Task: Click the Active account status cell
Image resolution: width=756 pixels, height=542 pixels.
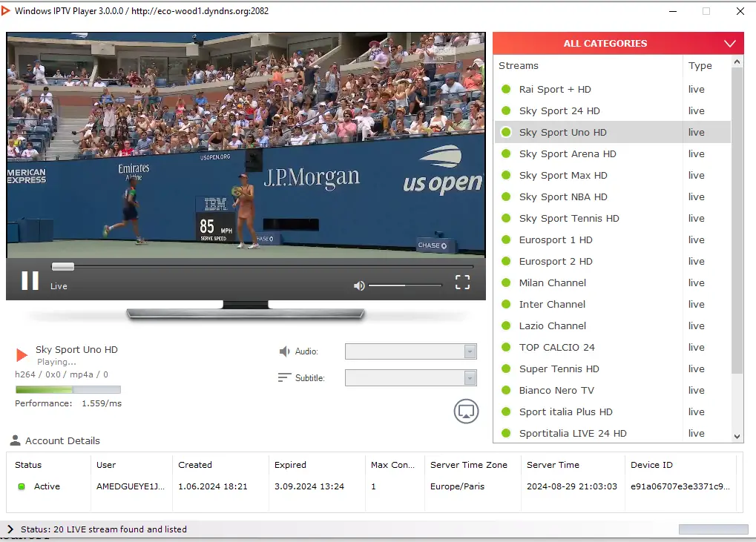Action: [x=47, y=486]
